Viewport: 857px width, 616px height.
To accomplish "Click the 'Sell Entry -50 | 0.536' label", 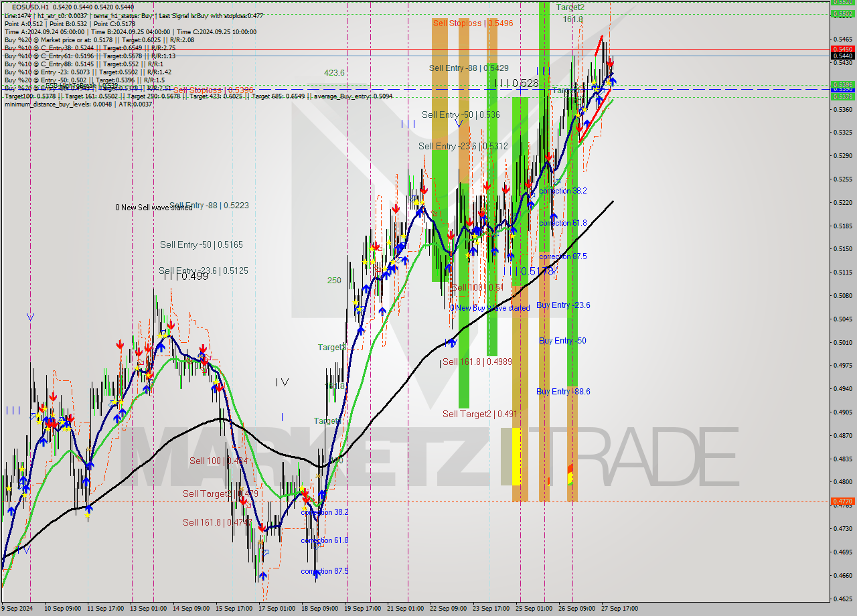I will (461, 114).
